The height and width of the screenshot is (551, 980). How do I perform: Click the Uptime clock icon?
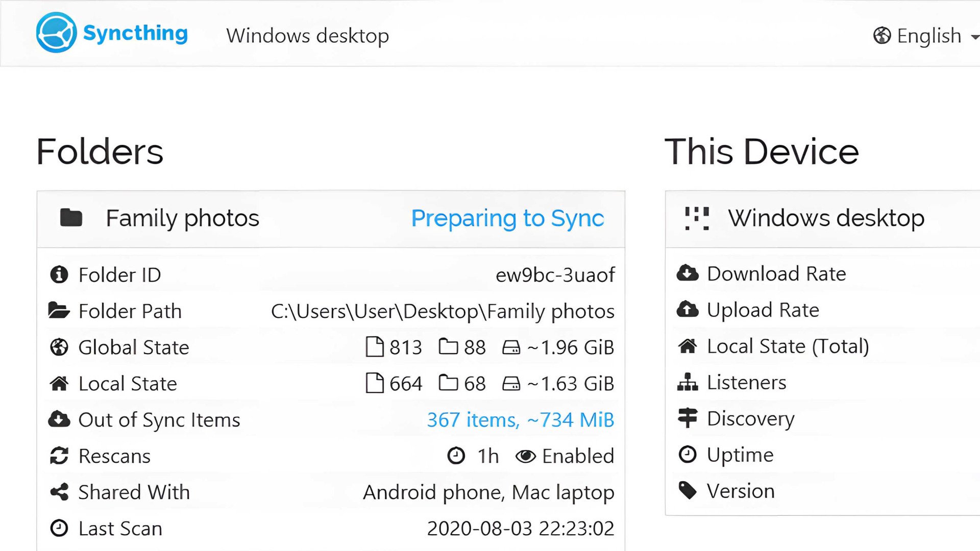tap(688, 454)
